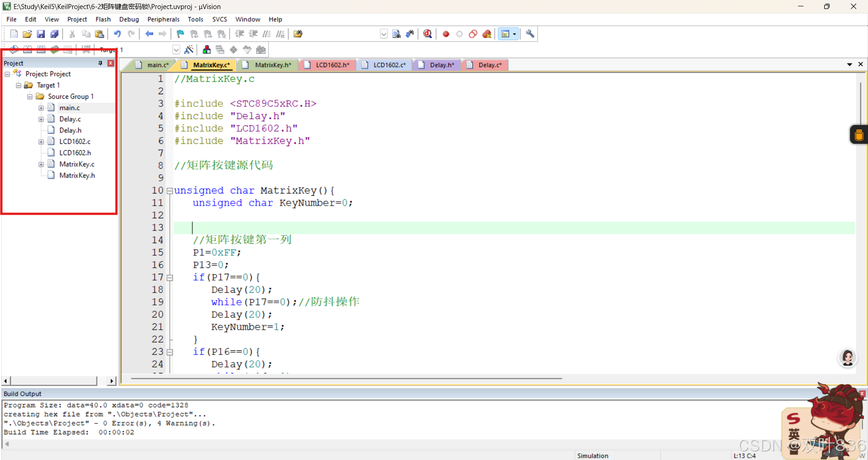The width and height of the screenshot is (868, 460).
Task: Open the window layout dropdown arrow
Action: [515, 34]
